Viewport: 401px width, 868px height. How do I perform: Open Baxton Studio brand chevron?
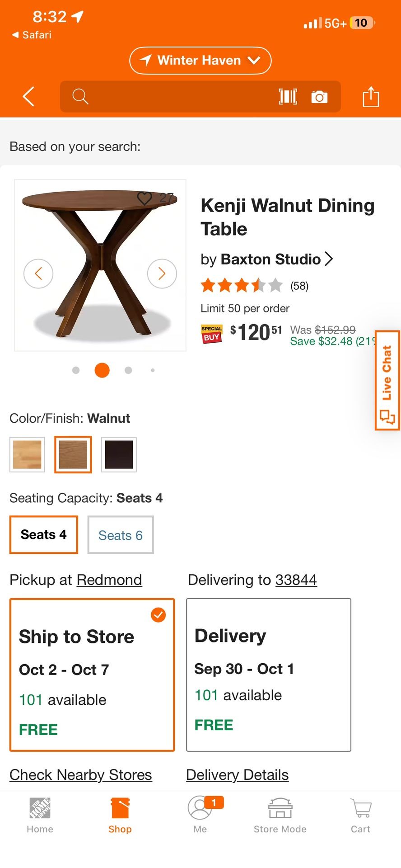[x=329, y=259]
